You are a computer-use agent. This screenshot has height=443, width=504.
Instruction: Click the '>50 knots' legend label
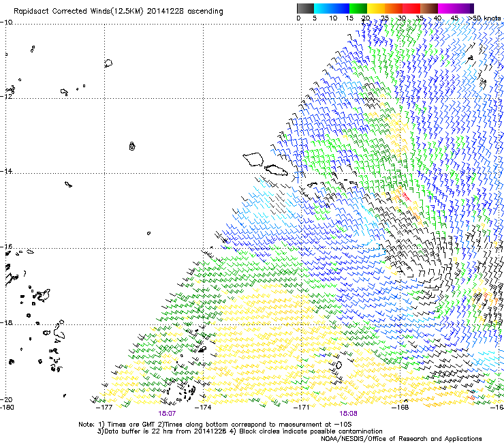click(x=485, y=18)
